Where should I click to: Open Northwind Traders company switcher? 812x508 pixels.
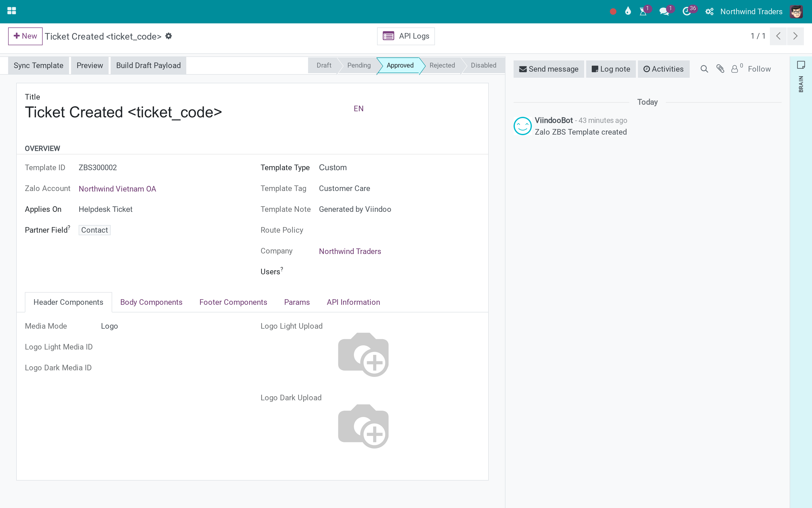[x=751, y=12]
